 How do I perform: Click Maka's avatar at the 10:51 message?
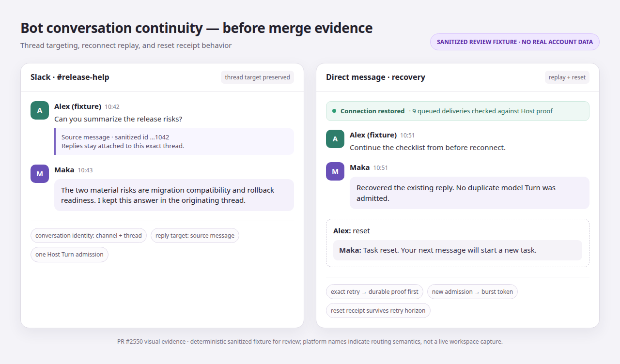pos(335,171)
